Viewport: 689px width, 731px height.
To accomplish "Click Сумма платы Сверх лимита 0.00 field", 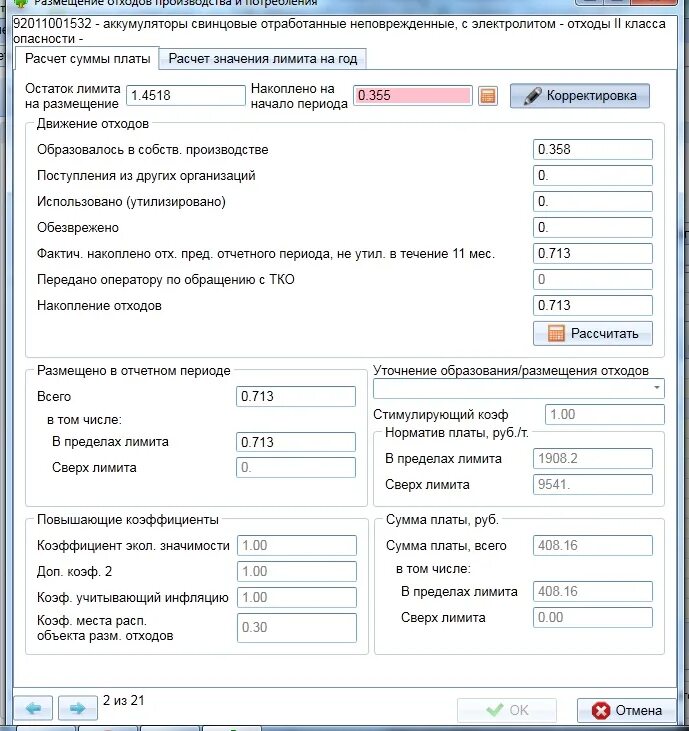I will 593,618.
